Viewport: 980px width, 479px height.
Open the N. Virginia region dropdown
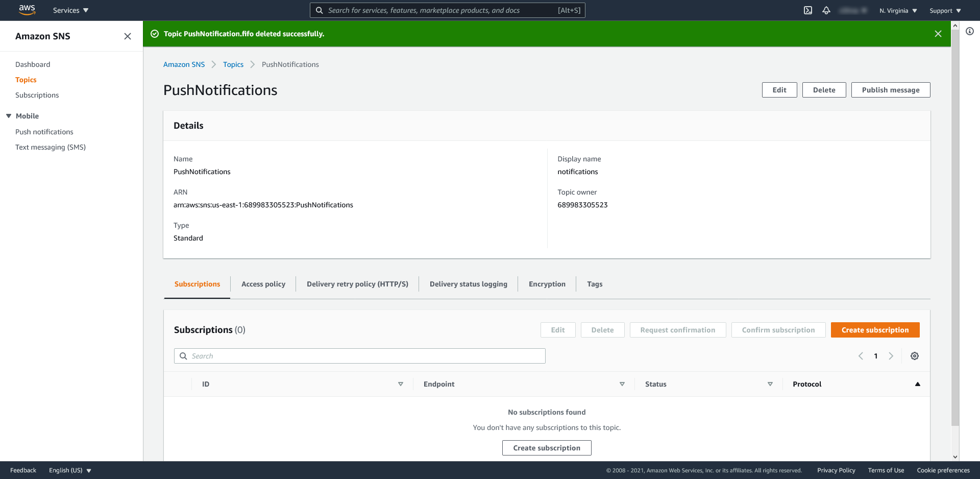point(898,11)
